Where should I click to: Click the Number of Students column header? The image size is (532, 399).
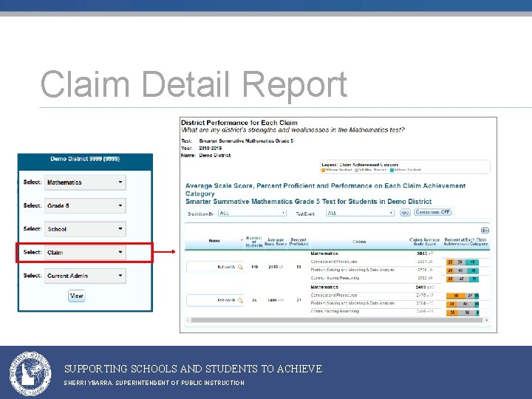254,242
